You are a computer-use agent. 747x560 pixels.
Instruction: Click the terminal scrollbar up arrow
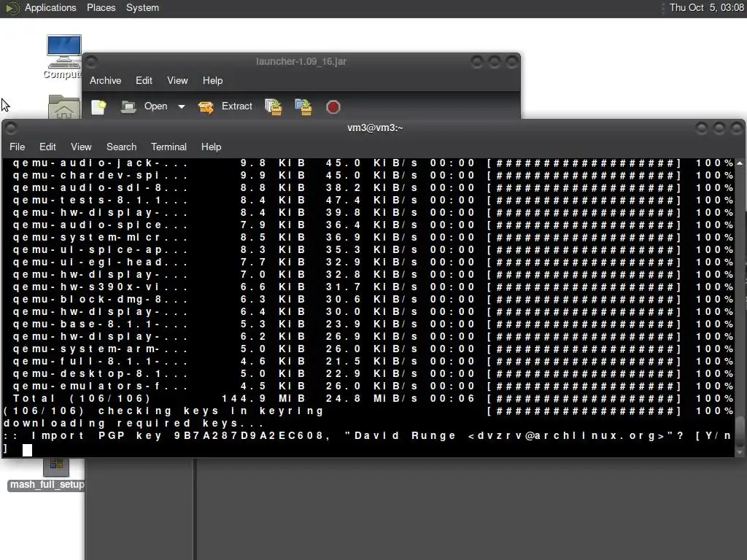pyautogui.click(x=740, y=163)
